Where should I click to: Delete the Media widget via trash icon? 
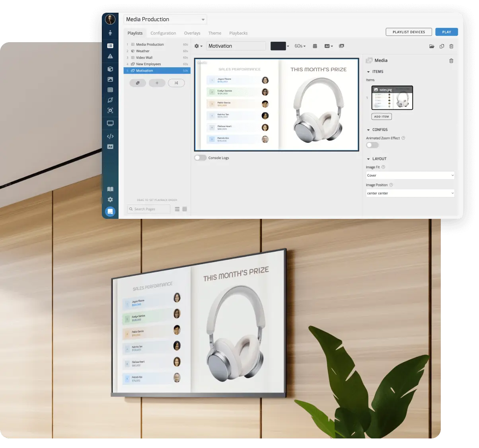coord(451,61)
